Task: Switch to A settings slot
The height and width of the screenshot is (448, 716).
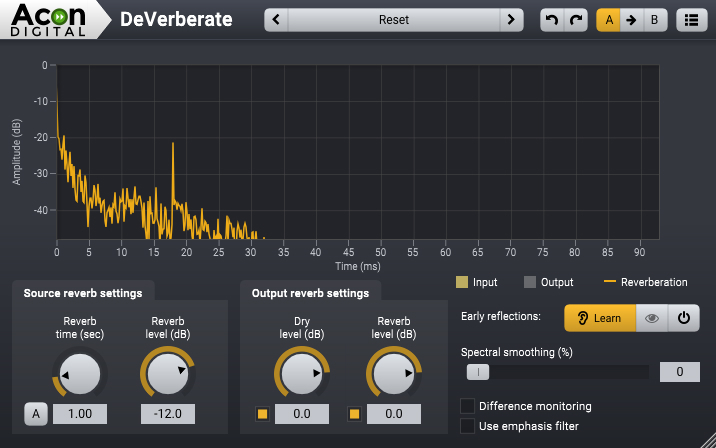Action: tap(609, 19)
